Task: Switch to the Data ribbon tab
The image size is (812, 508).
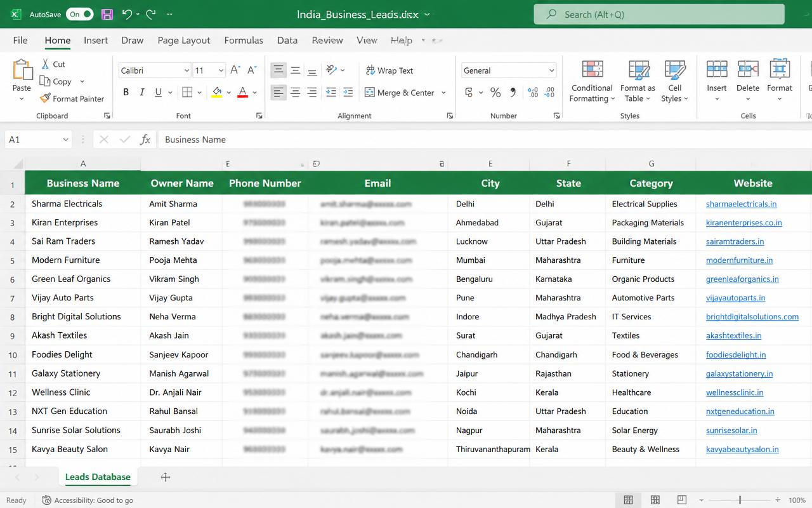Action: pos(287,40)
